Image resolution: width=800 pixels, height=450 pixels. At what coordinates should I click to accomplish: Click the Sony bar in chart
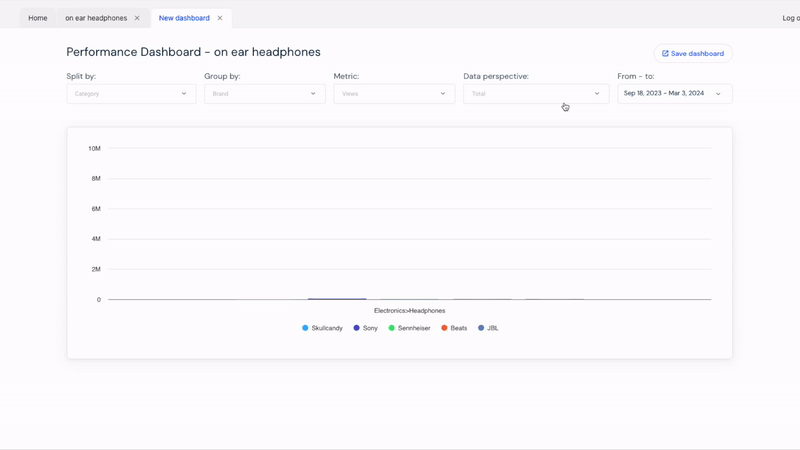[x=337, y=298]
